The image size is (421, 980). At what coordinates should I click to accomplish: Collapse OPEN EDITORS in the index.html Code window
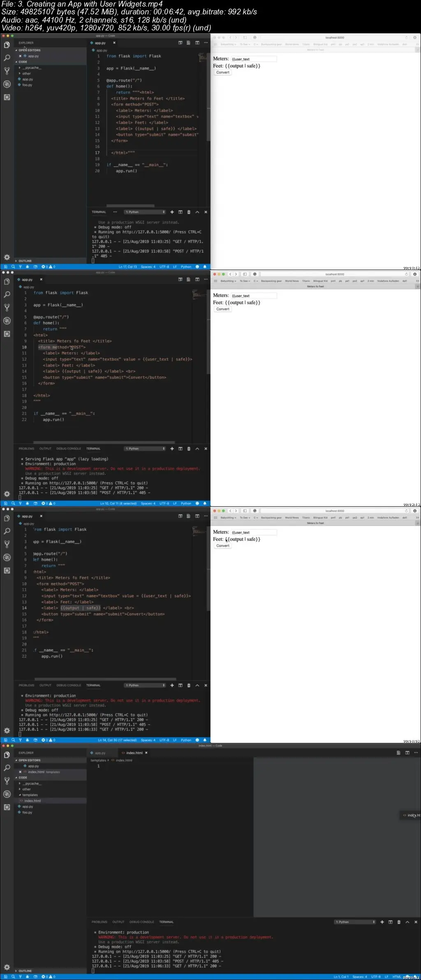29,760
